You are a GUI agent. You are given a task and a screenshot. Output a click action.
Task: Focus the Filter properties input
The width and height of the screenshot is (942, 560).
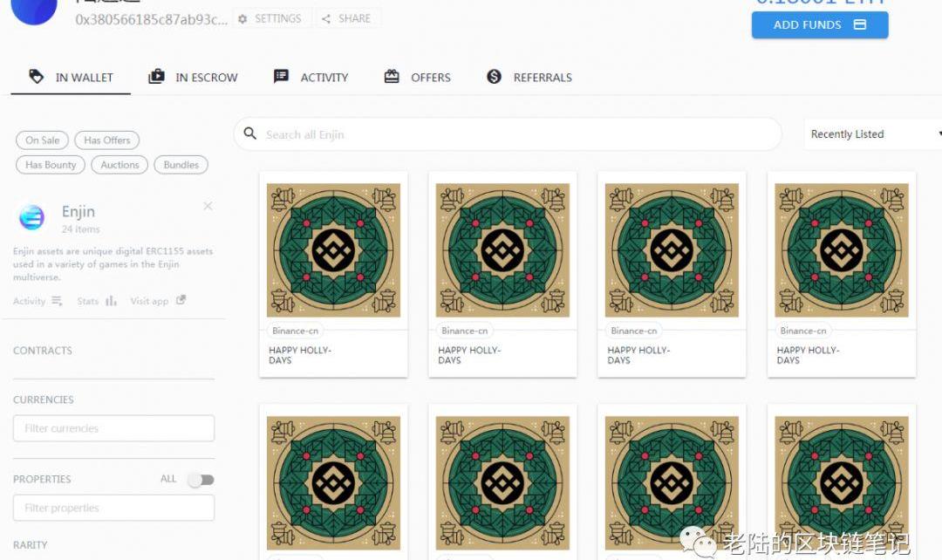click(x=113, y=508)
